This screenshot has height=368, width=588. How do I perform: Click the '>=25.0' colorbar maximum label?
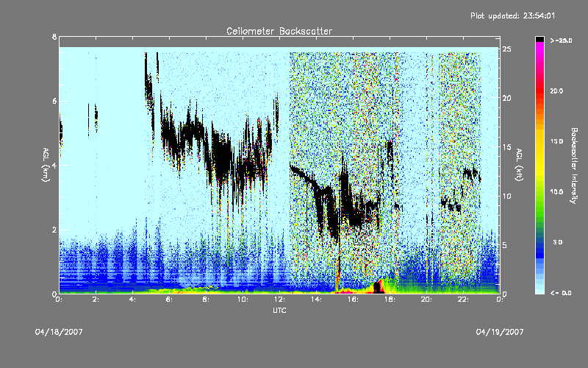pyautogui.click(x=561, y=40)
